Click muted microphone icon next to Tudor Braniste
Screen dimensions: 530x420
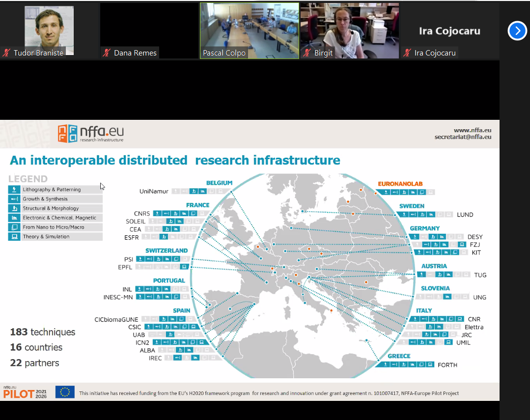(6, 53)
